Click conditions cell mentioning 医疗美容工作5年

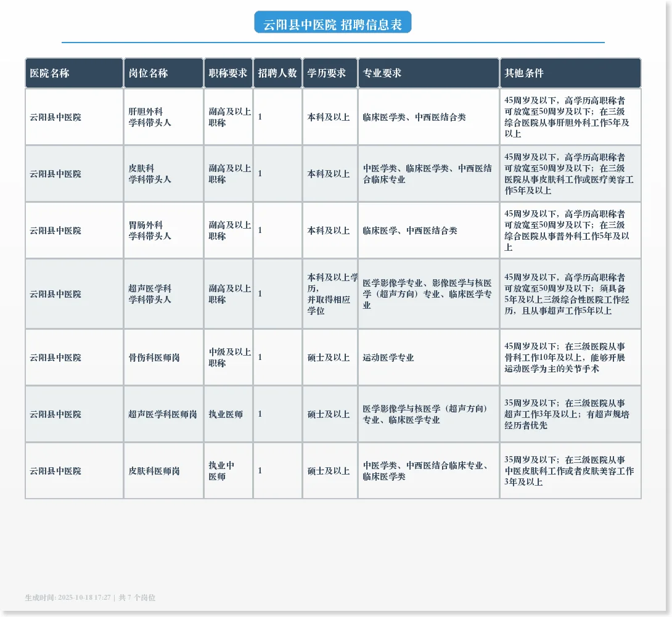[x=570, y=174]
